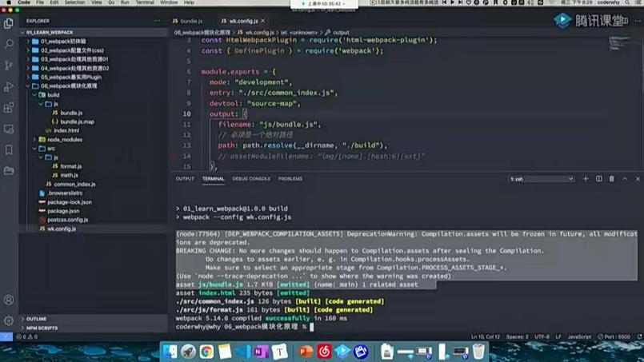Open Source Control view
The height and width of the screenshot is (362, 644).
(9, 66)
